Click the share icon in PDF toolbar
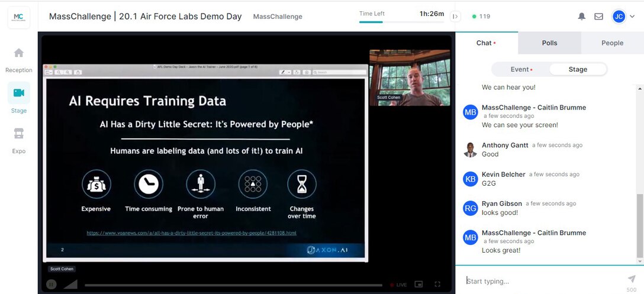 click(78, 72)
